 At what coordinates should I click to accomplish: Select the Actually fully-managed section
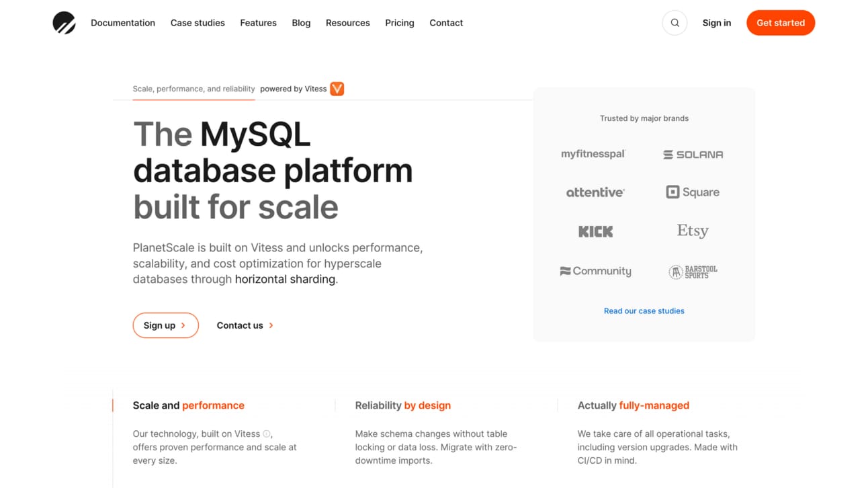[x=633, y=405]
